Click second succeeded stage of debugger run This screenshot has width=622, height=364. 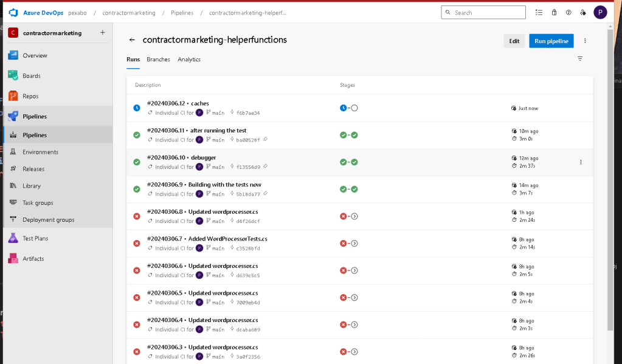pos(354,162)
